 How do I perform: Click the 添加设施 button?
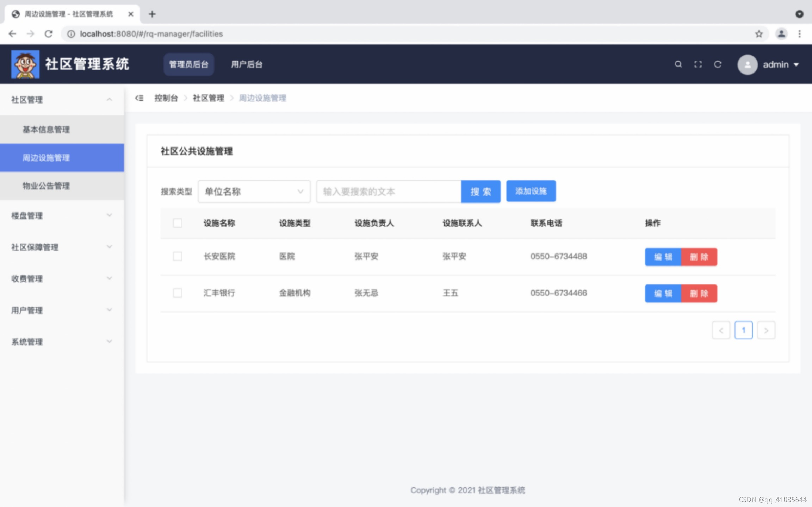531,191
